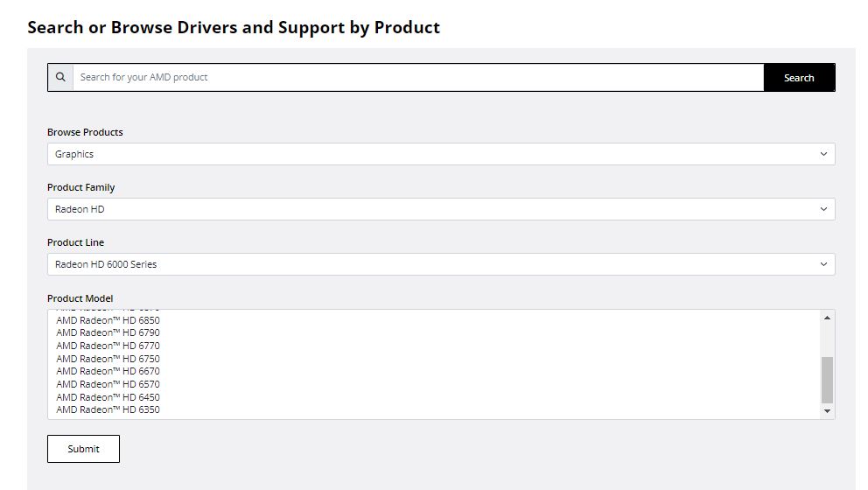Select AMD Radeon HD 6850 model

108,320
